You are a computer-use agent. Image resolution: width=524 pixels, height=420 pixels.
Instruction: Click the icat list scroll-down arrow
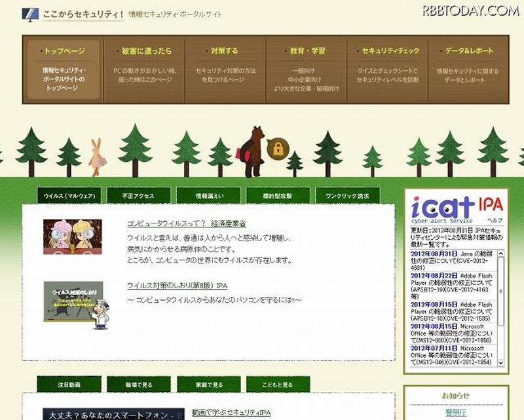pos(502,362)
